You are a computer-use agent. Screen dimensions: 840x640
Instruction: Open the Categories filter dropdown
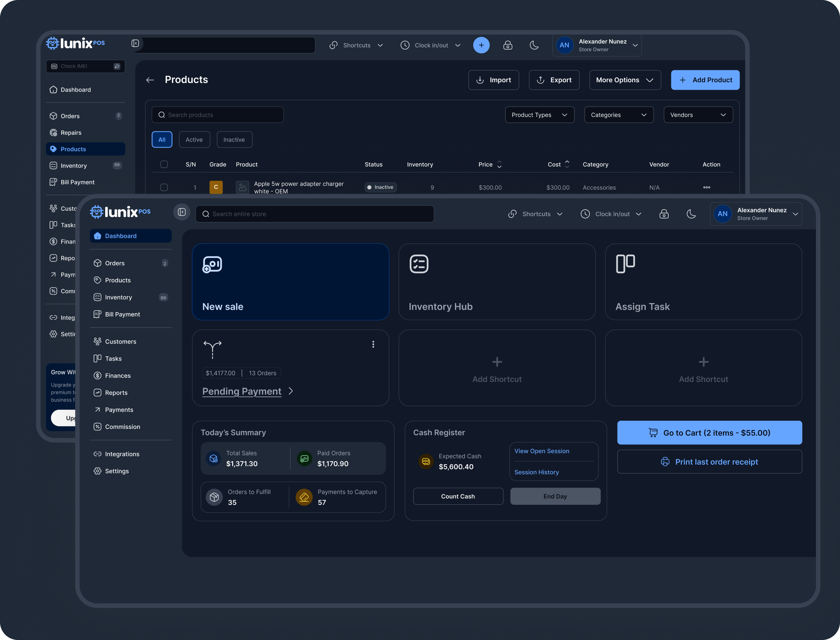click(619, 115)
